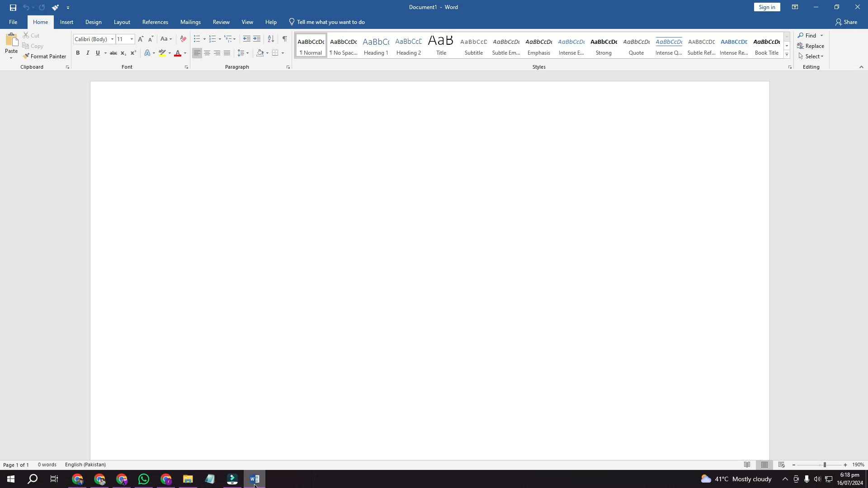Toggle Show/Hide paragraph marks
Image resolution: width=868 pixels, height=488 pixels.
284,39
